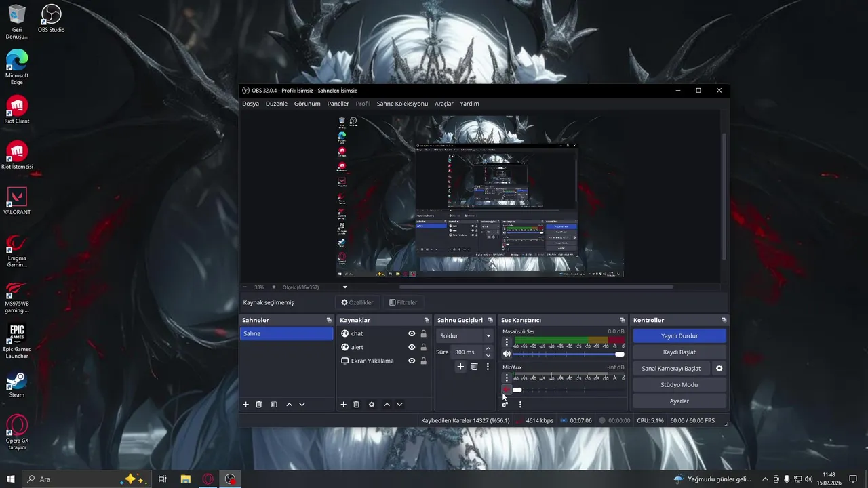Click the Kaydı Başlat button
This screenshot has height=488, width=868.
tap(679, 352)
